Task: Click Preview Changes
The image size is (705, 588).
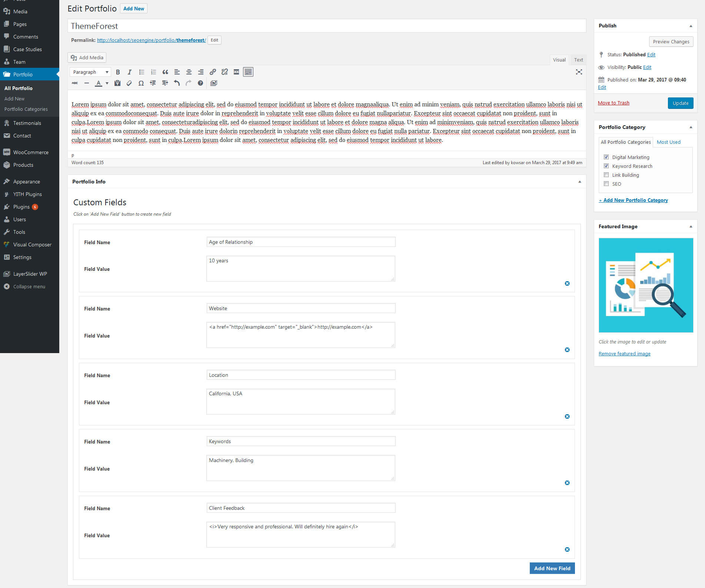Action: (671, 41)
